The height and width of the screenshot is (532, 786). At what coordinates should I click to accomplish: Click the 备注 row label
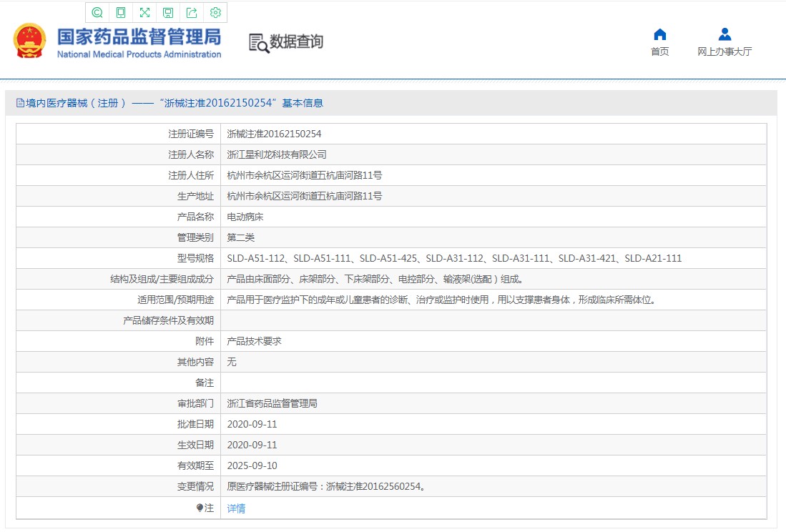coord(205,383)
